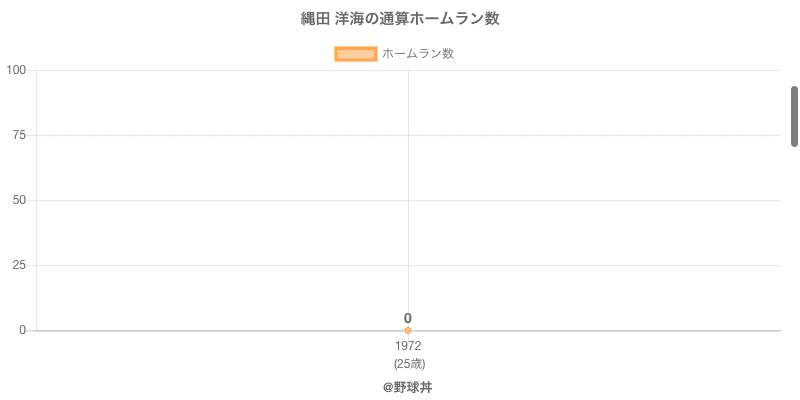The width and height of the screenshot is (800, 400).
Task: Click the 100 y-axis tick label
Action: click(x=16, y=70)
